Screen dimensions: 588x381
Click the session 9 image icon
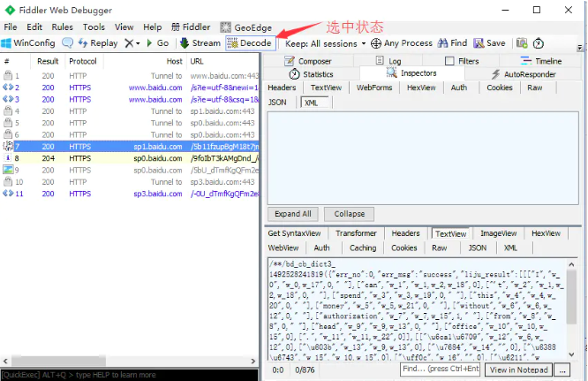point(8,170)
